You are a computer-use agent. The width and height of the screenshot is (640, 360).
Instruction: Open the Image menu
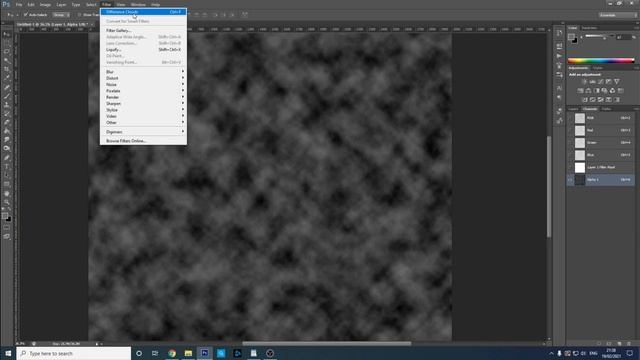click(x=45, y=4)
